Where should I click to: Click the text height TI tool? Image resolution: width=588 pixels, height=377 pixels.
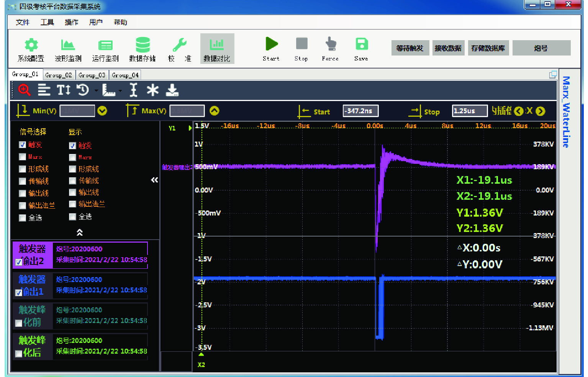click(x=64, y=90)
